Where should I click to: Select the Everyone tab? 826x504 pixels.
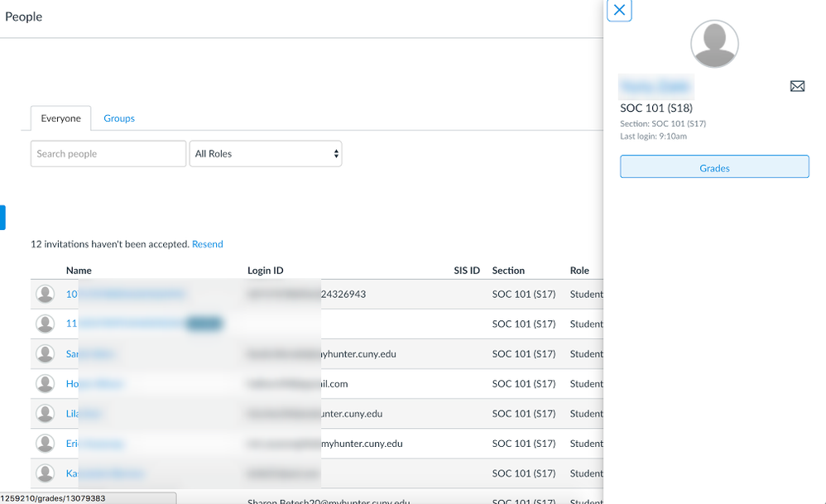coord(60,118)
